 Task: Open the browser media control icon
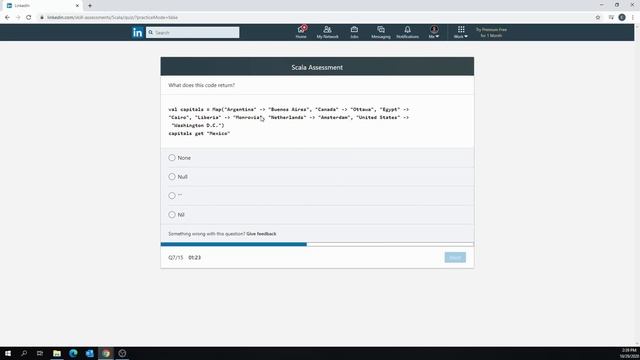point(611,18)
